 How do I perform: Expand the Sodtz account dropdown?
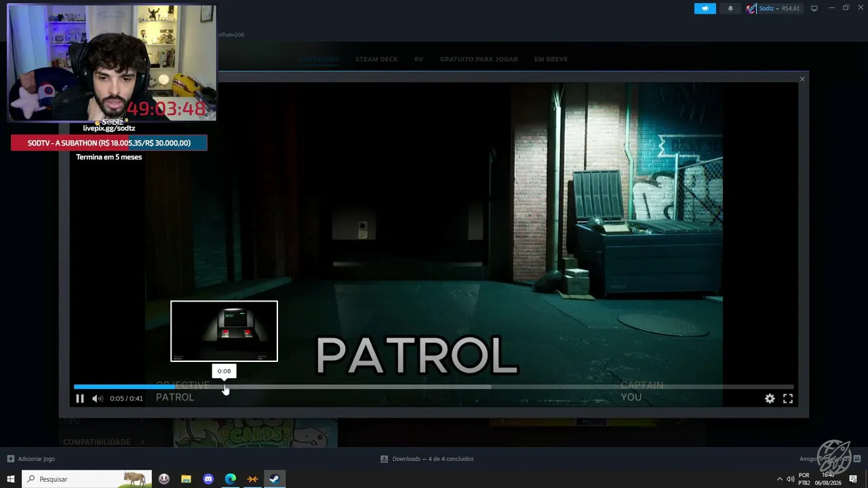point(777,9)
